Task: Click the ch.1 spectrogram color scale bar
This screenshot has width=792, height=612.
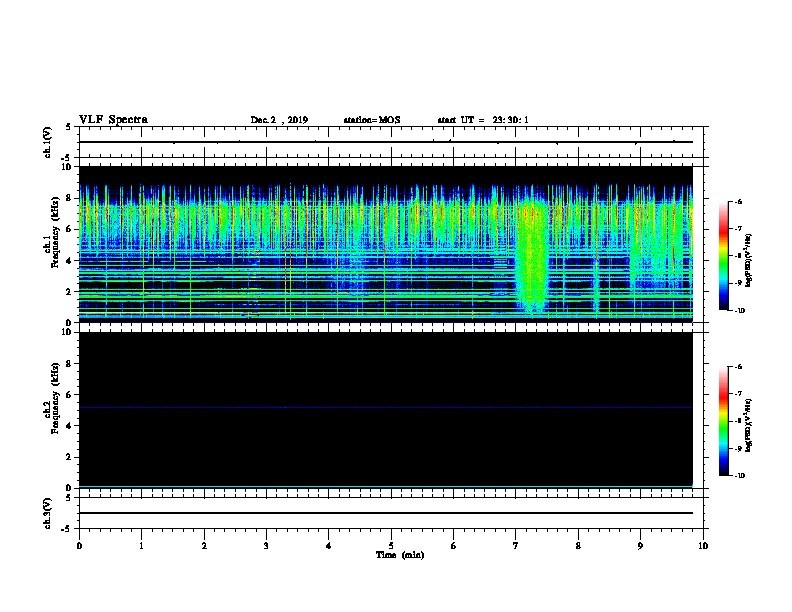Action: coord(724,256)
